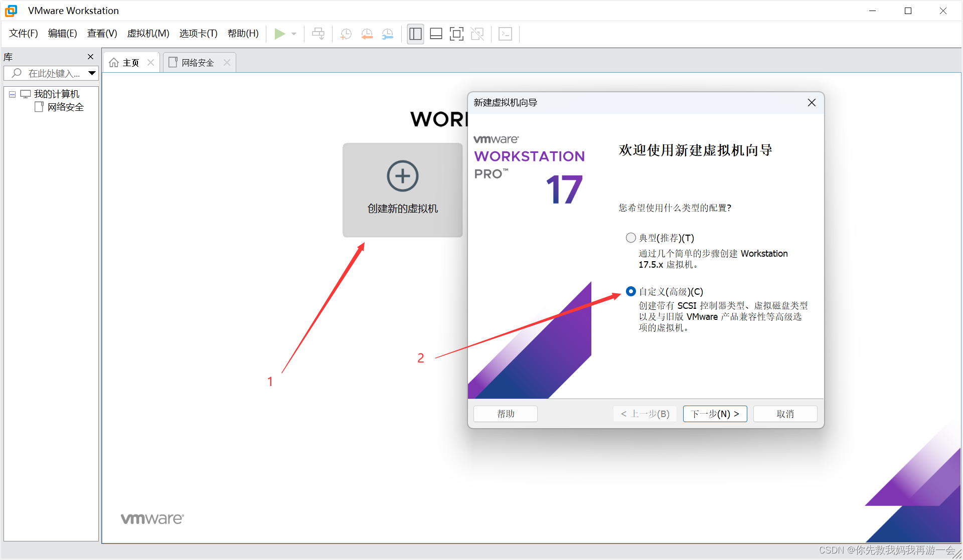
Task: Click the 下一步(N) button
Action: pos(715,414)
